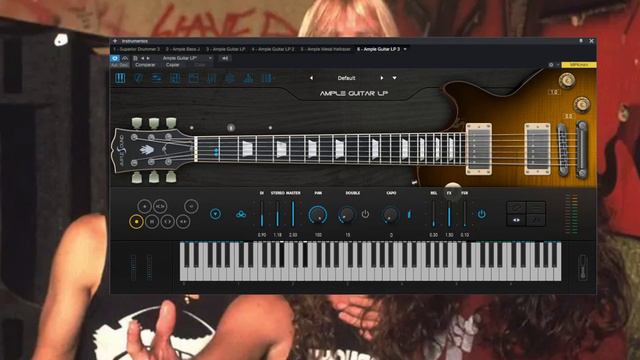Click the Pan knob
The image size is (640, 360).
(x=318, y=214)
